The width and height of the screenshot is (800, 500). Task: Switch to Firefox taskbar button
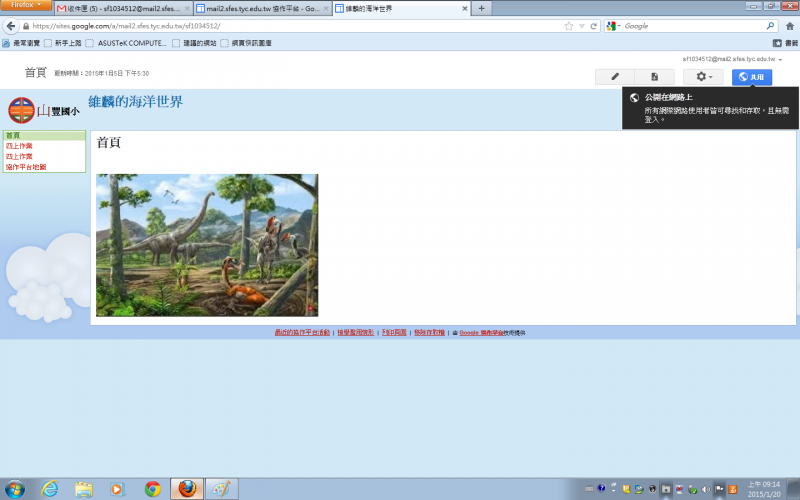coord(187,489)
